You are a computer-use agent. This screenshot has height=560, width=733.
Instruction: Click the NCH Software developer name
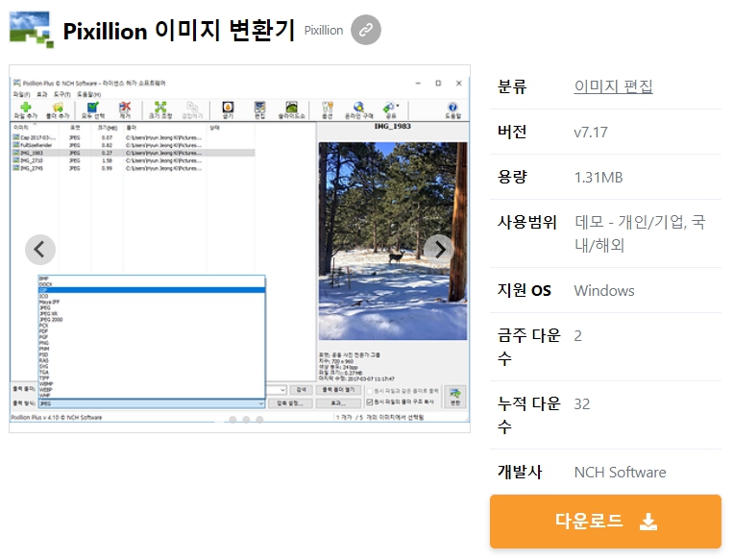[620, 473]
